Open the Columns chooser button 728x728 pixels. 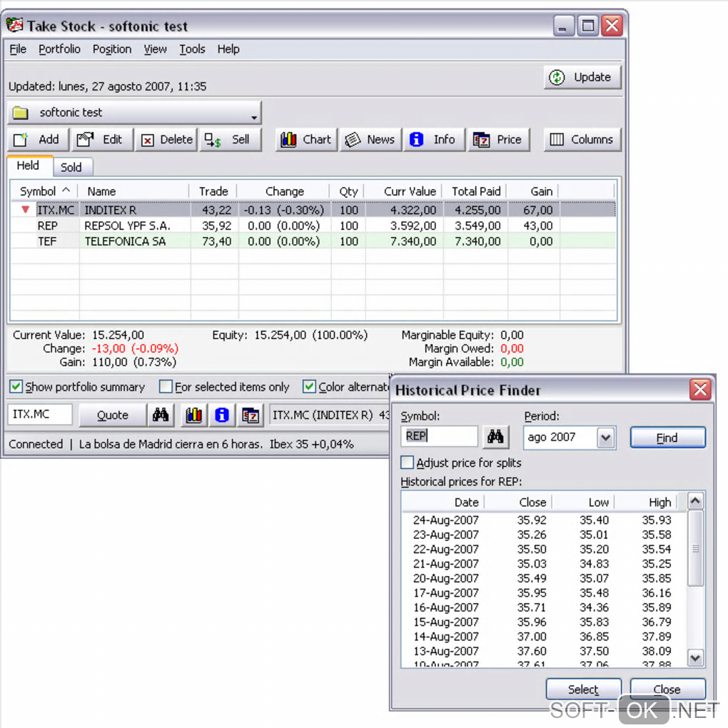(582, 139)
